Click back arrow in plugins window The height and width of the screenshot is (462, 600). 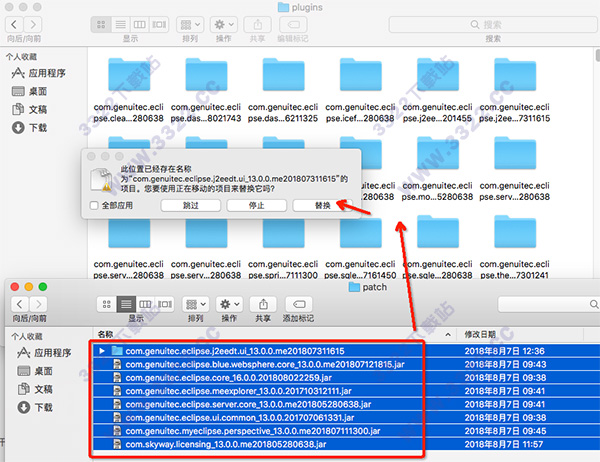[14, 25]
